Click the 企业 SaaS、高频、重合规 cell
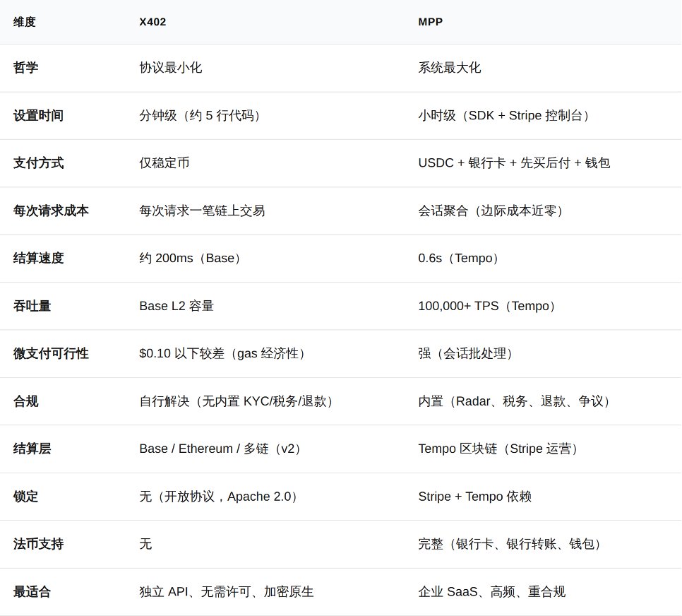Viewport: 682px width, 616px height. click(x=491, y=592)
